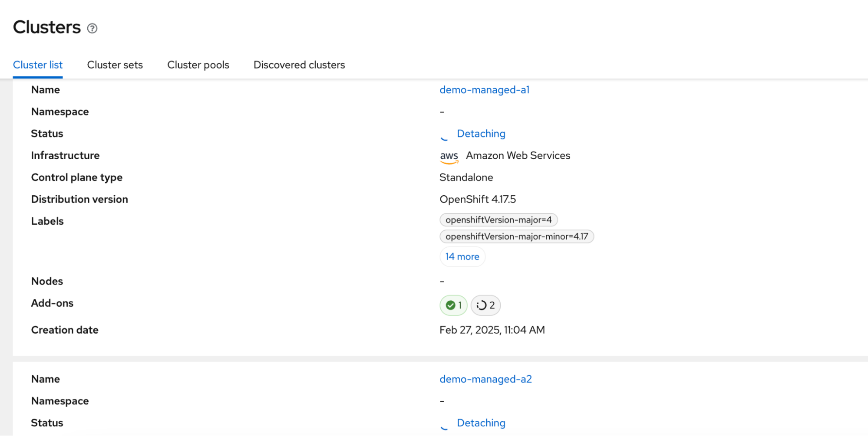Open the demo-managed-a1 cluster link

click(x=484, y=90)
